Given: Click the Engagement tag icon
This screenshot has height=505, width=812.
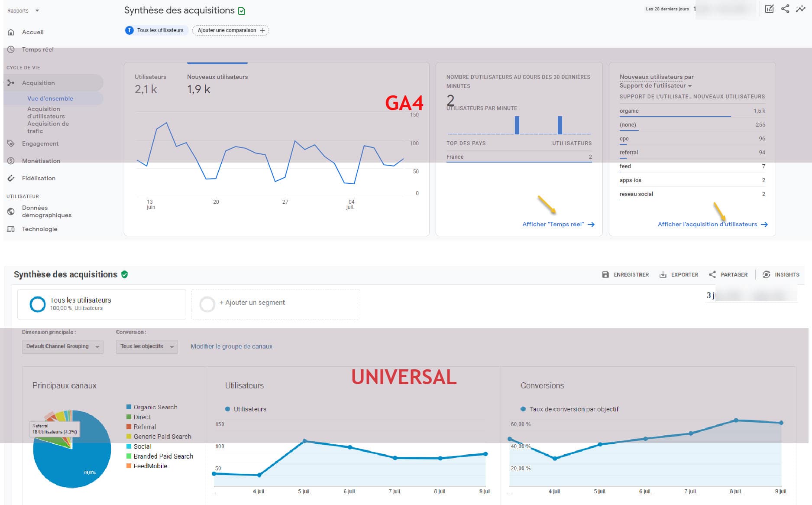Looking at the screenshot, I should tap(11, 143).
